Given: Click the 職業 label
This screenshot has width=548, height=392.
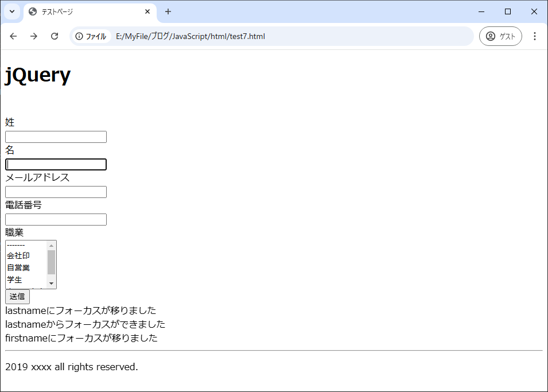Looking at the screenshot, I should [x=14, y=232].
